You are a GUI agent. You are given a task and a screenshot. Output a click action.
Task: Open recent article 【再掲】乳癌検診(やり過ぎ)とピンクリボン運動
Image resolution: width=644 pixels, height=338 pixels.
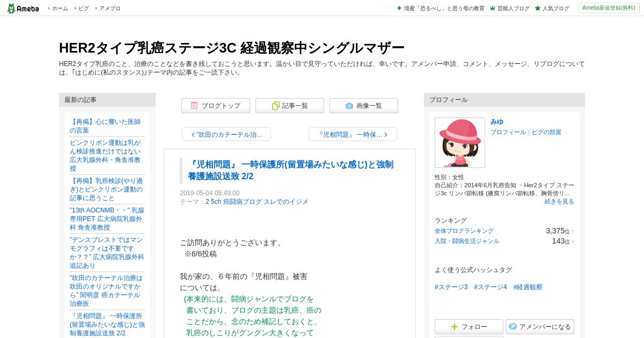click(x=106, y=189)
